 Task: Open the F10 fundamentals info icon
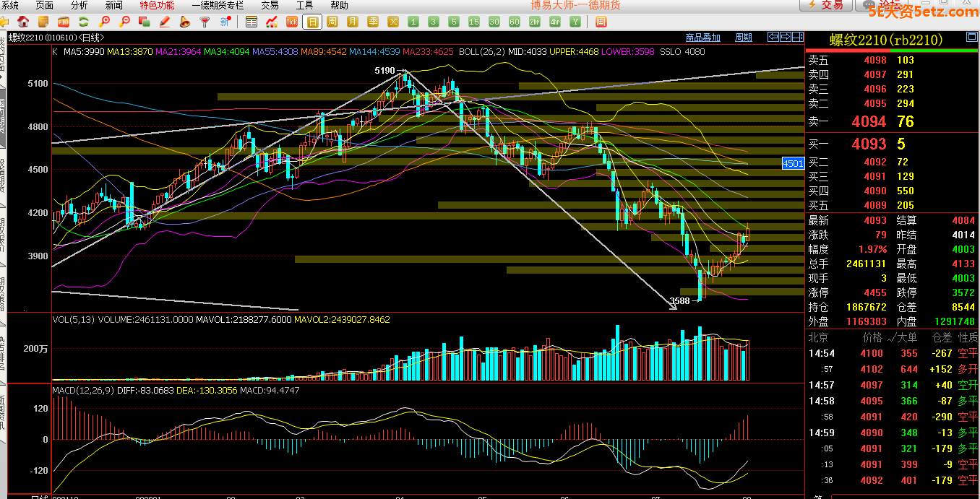[x=62, y=22]
